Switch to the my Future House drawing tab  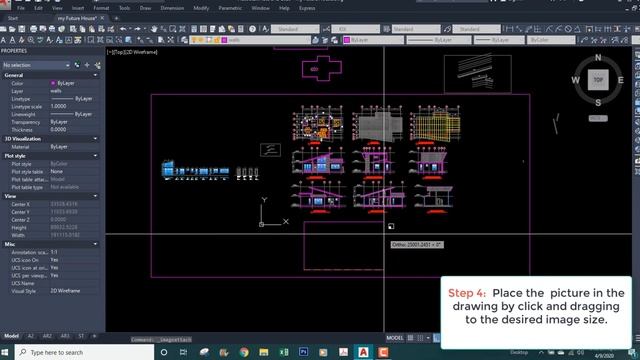pyautogui.click(x=77, y=18)
